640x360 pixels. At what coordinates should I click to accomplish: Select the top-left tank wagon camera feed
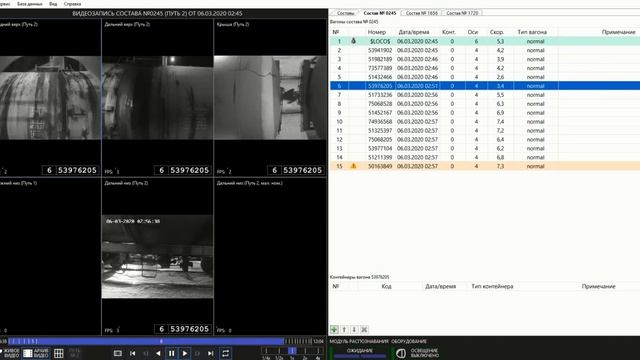pyautogui.click(x=50, y=98)
